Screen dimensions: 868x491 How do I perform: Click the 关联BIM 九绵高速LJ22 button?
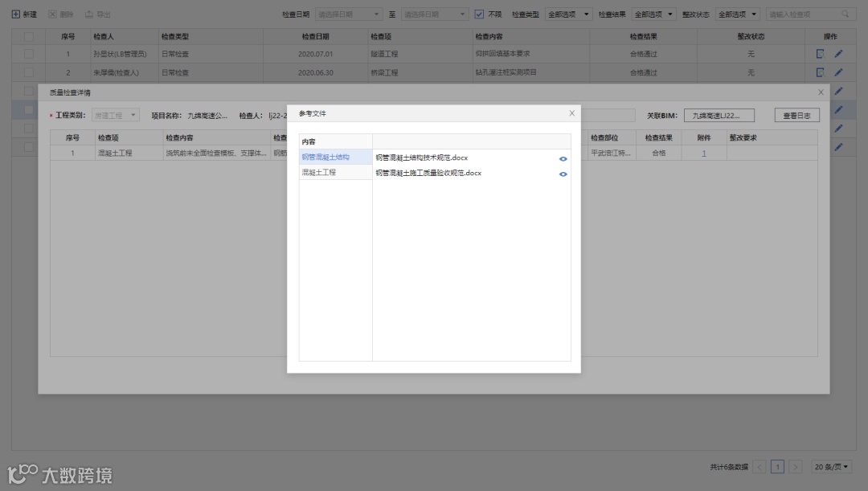point(719,115)
